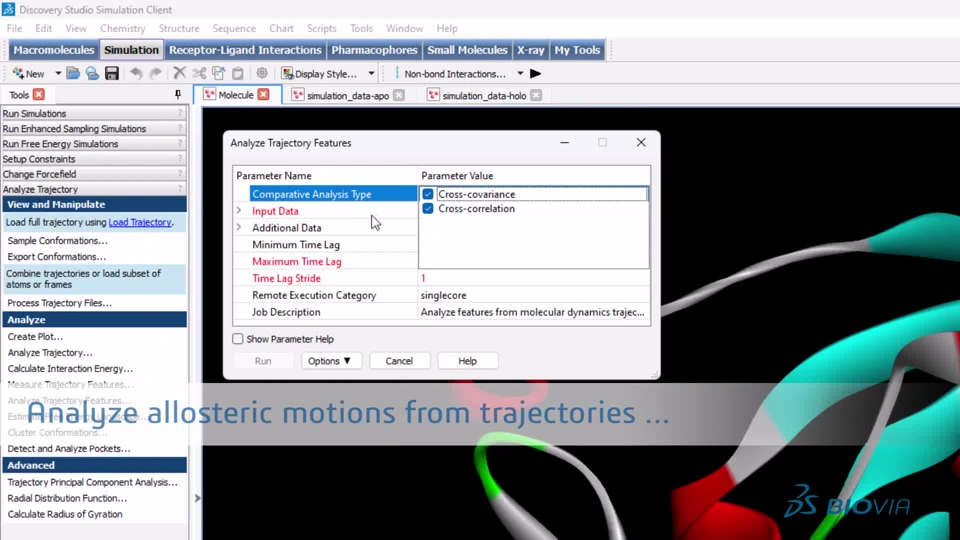
Task: Click the Undo arrow icon
Action: pyautogui.click(x=136, y=73)
